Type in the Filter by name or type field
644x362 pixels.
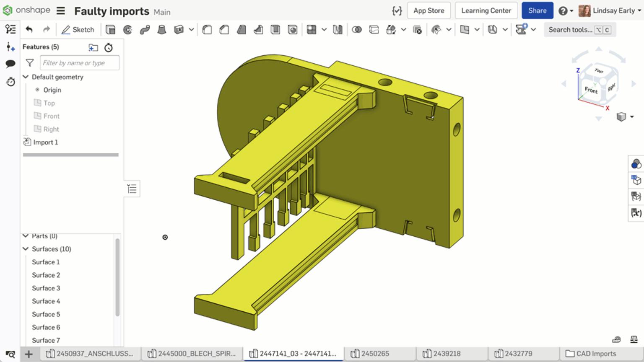coord(79,62)
